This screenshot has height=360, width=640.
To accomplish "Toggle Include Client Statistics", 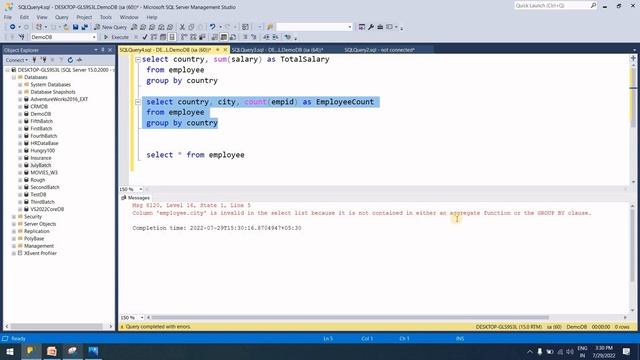I will 202,37.
